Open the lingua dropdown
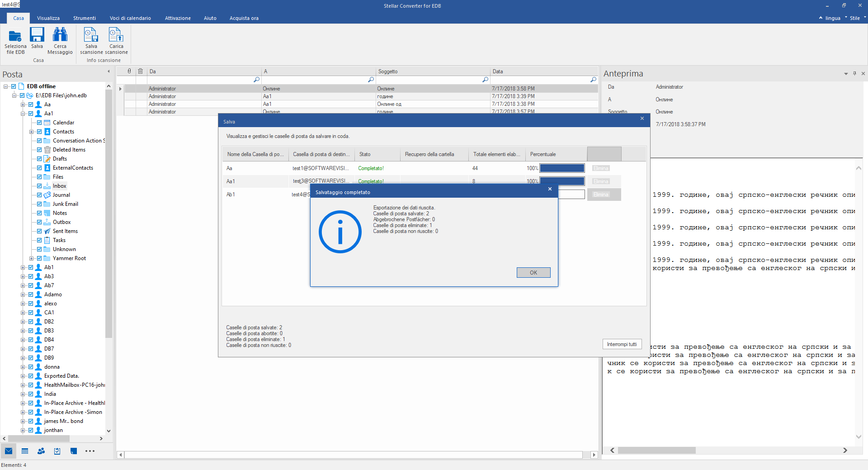The width and height of the screenshot is (868, 470). pos(833,18)
